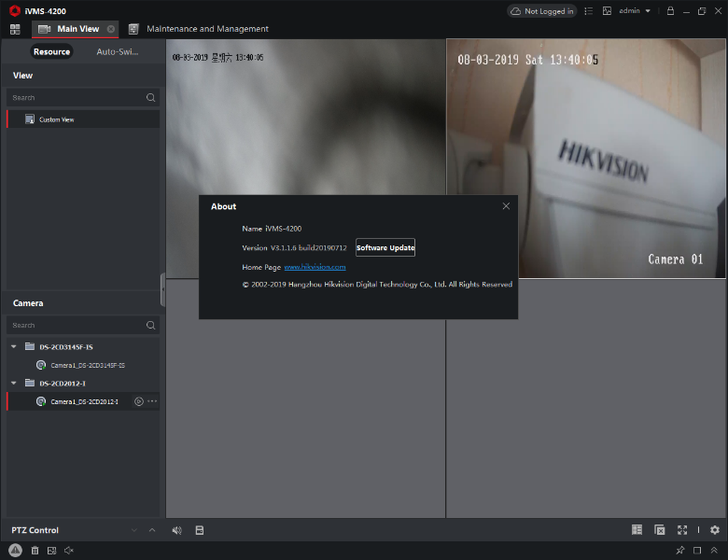Select the Resource tab
This screenshot has height=560, width=728.
pos(51,51)
